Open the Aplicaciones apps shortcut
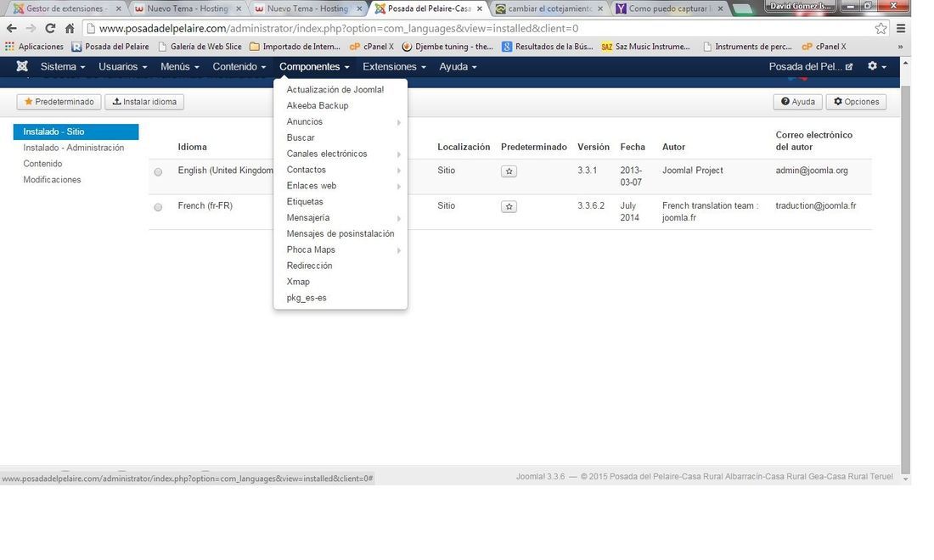This screenshot has height=560, width=934. pyautogui.click(x=34, y=47)
